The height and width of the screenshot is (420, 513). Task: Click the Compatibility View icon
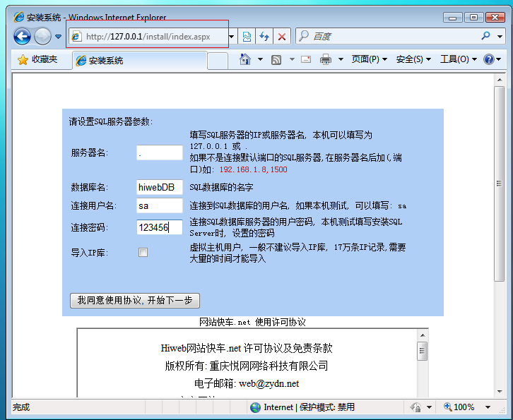coord(247,37)
